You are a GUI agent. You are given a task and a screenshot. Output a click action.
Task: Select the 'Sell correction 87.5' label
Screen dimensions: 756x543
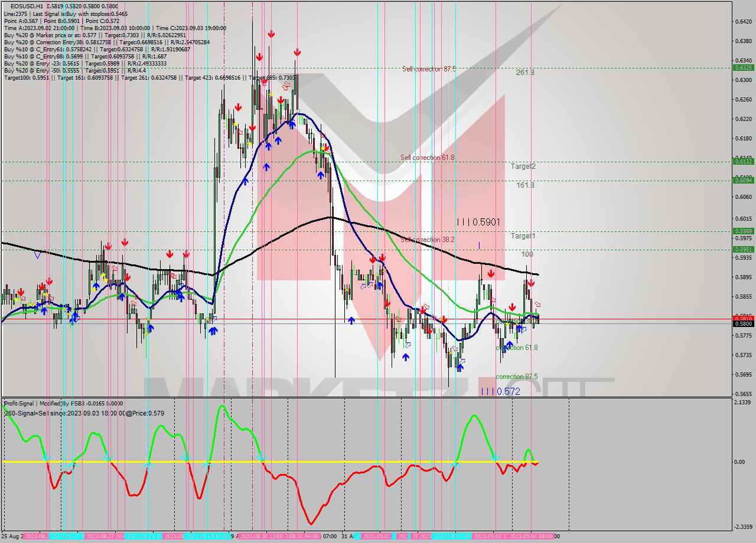click(429, 68)
